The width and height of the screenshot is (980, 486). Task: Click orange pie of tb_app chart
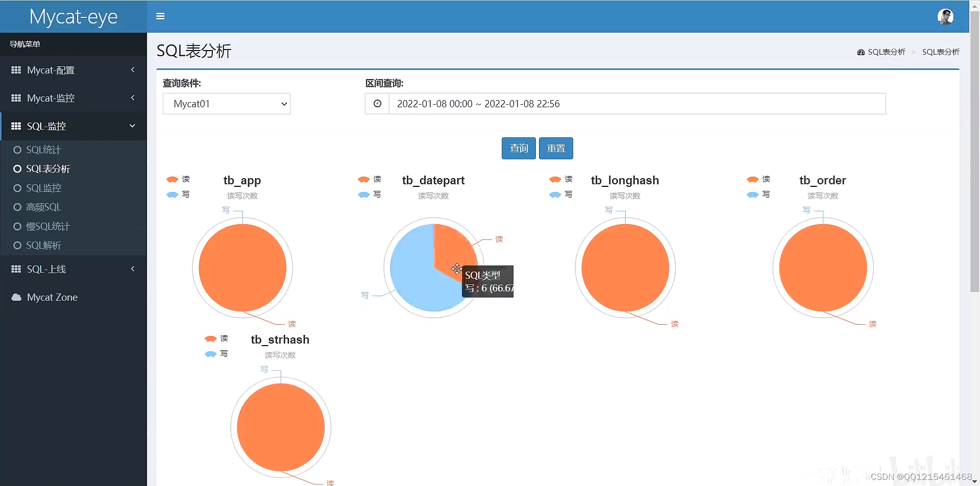pos(242,268)
